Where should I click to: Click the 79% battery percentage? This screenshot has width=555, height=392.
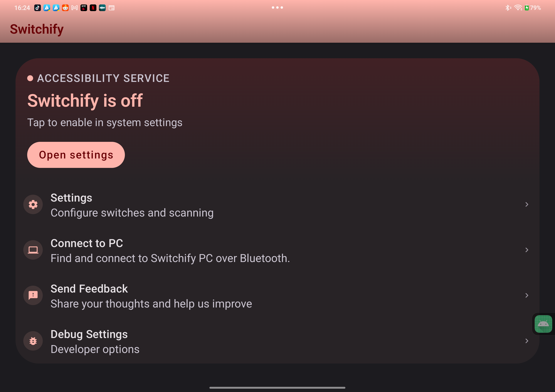tap(535, 8)
